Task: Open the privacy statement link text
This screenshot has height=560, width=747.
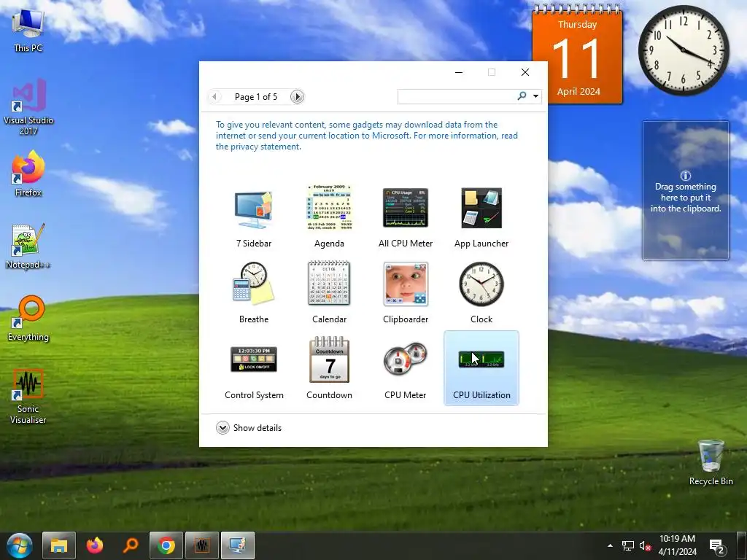Action: [258, 147]
